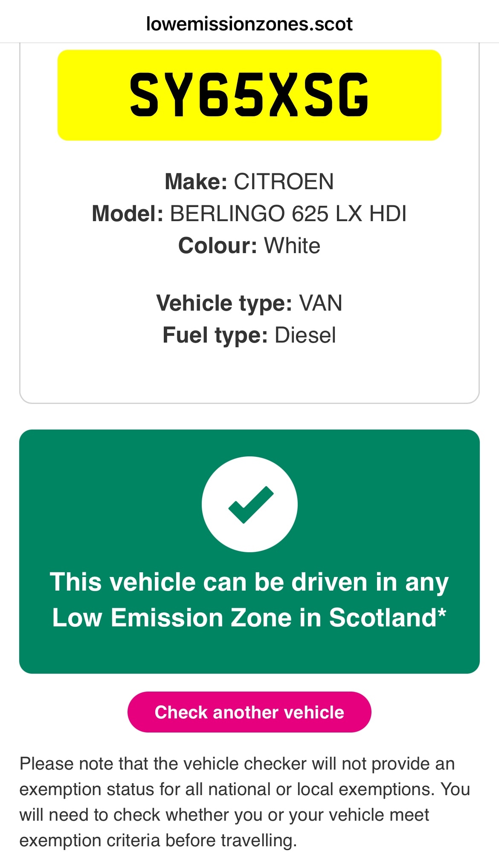Click the lowemissionzones.scot address bar

click(249, 24)
